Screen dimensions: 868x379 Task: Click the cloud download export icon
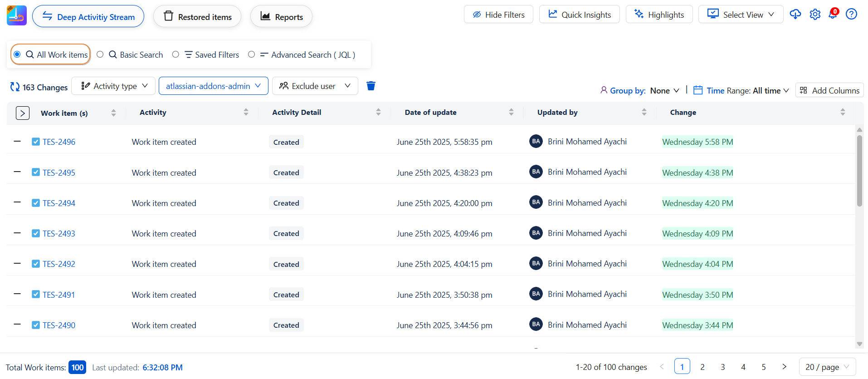point(795,15)
